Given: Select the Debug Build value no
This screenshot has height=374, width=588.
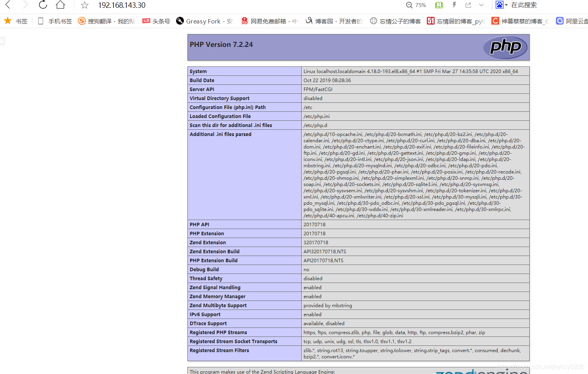Looking at the screenshot, I should 306,270.
